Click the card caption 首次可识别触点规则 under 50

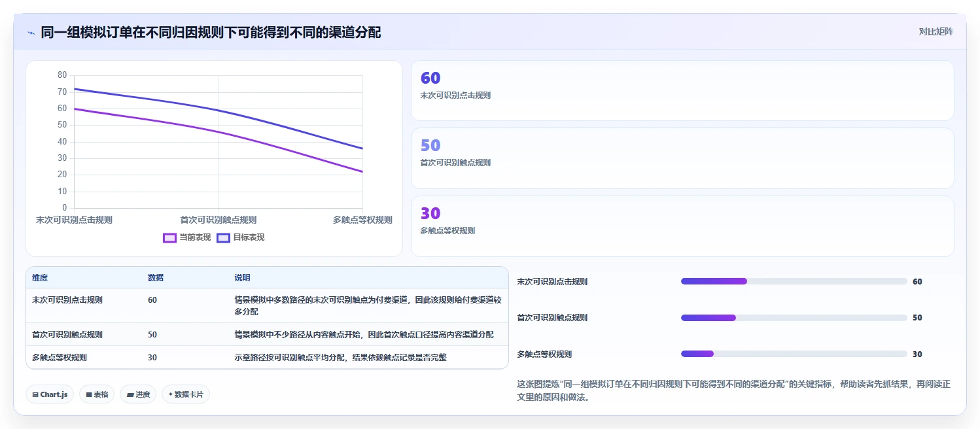(x=455, y=163)
